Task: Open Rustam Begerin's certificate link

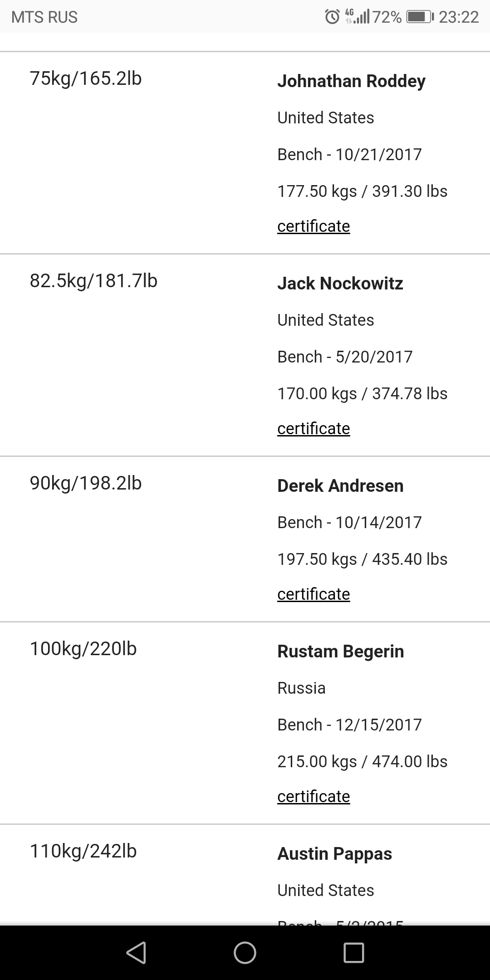Action: (314, 796)
